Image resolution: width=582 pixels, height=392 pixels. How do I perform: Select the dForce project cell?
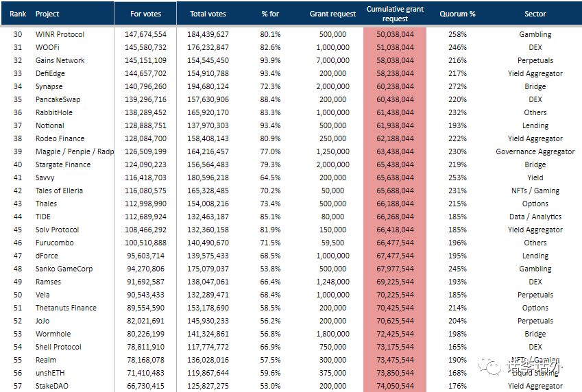tap(47, 256)
